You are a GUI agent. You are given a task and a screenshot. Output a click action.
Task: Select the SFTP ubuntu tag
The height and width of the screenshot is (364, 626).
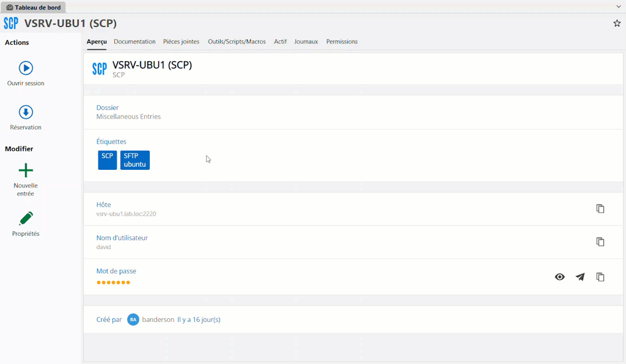(x=134, y=159)
